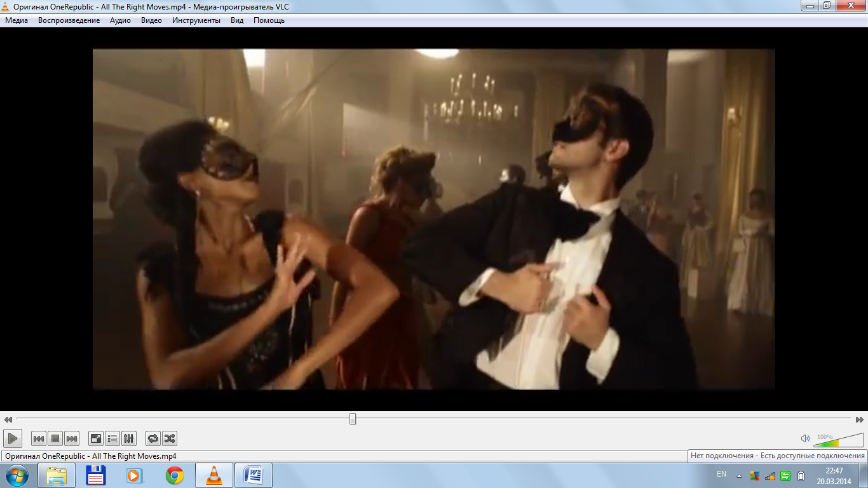Open the network connections tray icon
Image resolution: width=868 pixels, height=488 pixels.
[x=770, y=475]
